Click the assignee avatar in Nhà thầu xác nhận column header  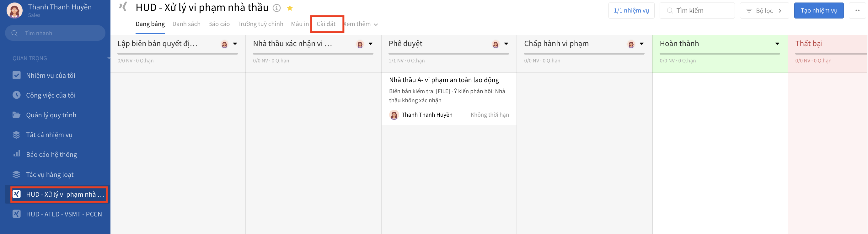click(x=360, y=44)
